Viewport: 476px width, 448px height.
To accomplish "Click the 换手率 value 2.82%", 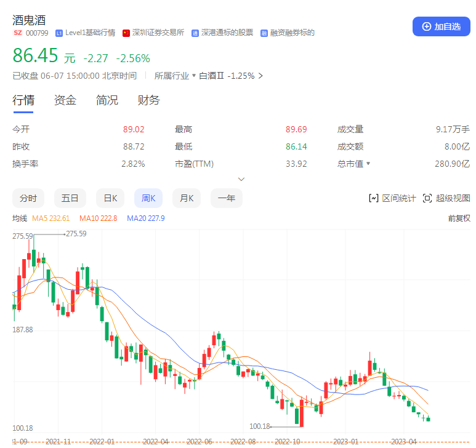I will 133,164.
